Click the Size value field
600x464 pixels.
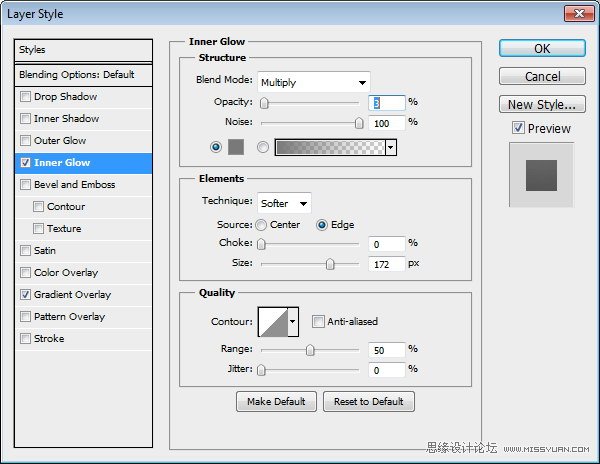coord(386,264)
